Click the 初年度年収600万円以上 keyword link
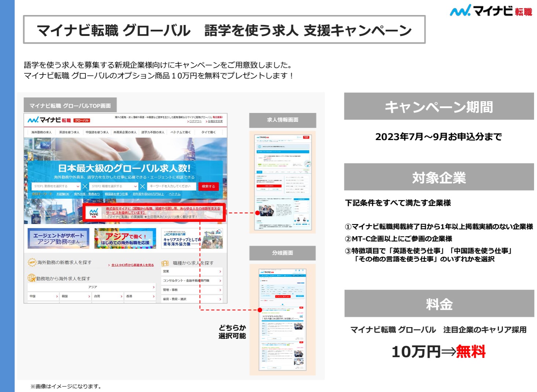The width and height of the screenshot is (537, 392). coord(148,194)
